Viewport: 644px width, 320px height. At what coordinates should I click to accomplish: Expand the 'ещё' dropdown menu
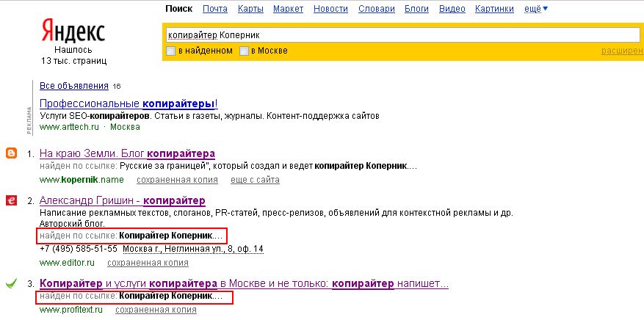click(x=535, y=9)
